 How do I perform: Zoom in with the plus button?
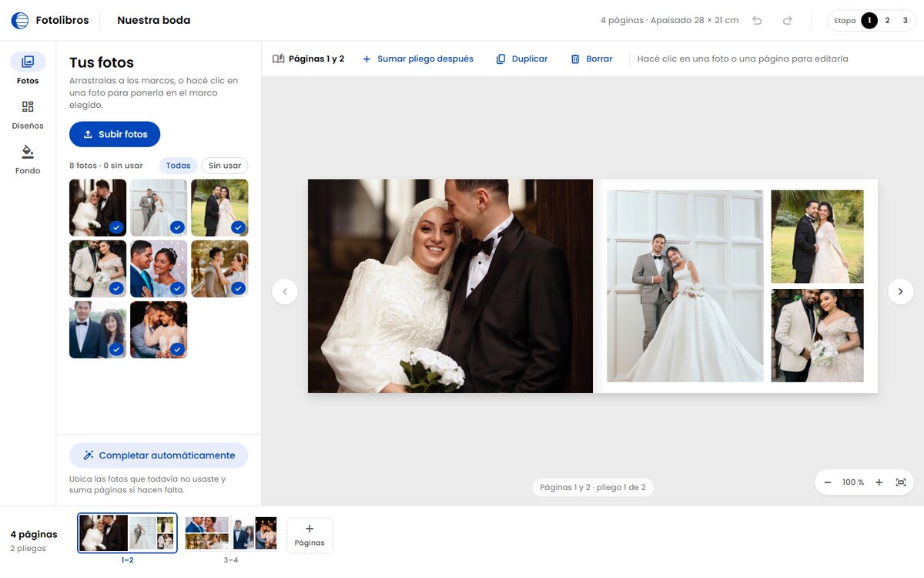coord(879,482)
